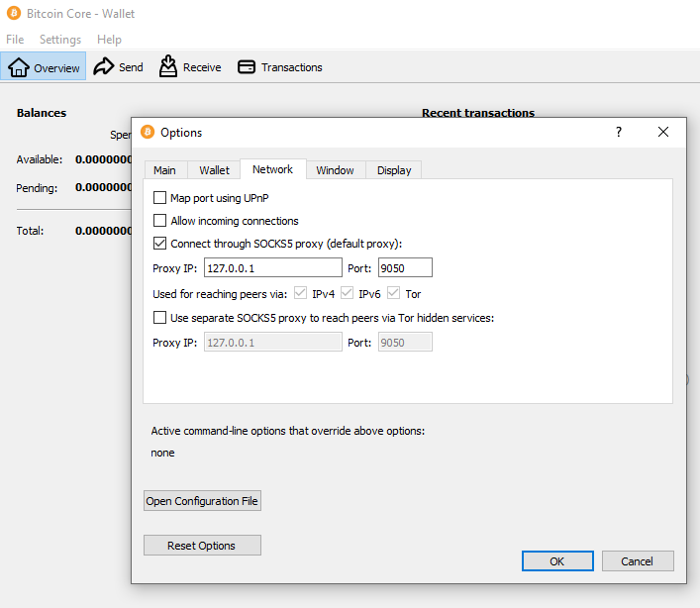Click the Available balance label
The height and width of the screenshot is (608, 700).
tap(40, 159)
